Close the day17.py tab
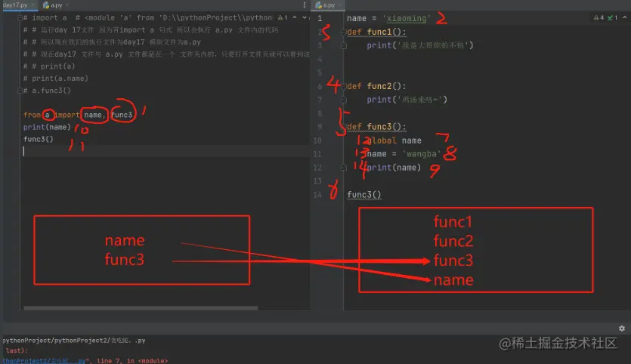Screen dimensions: 631x364 point(32,5)
